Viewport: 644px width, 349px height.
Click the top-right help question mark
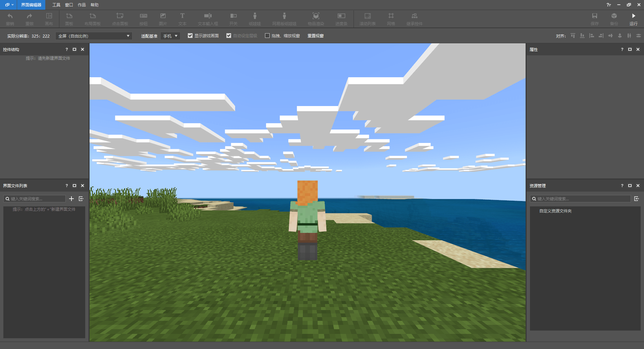[609, 5]
